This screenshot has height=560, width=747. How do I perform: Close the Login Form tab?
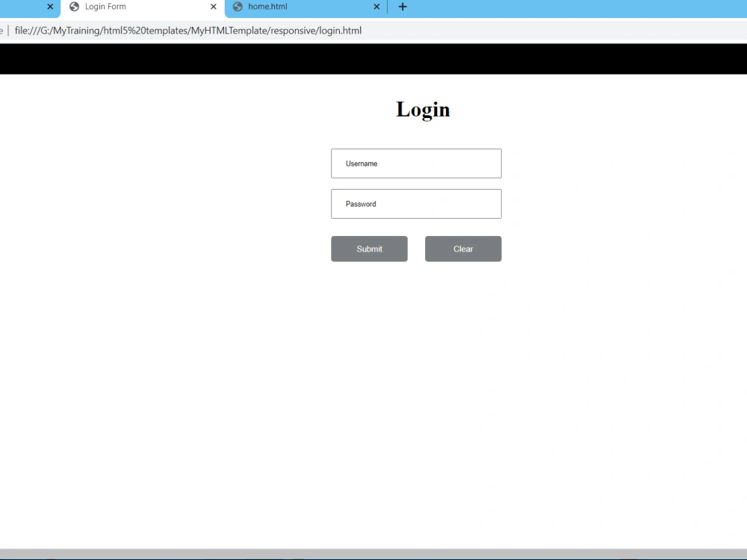214,7
